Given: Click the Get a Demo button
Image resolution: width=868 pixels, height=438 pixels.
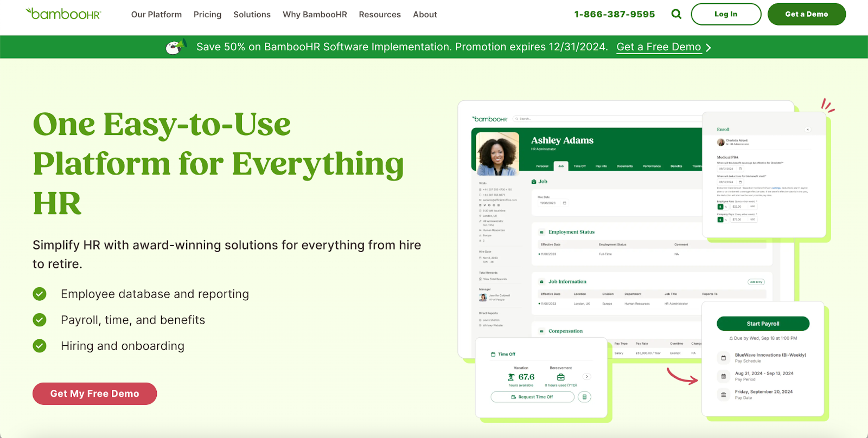Looking at the screenshot, I should pos(806,14).
